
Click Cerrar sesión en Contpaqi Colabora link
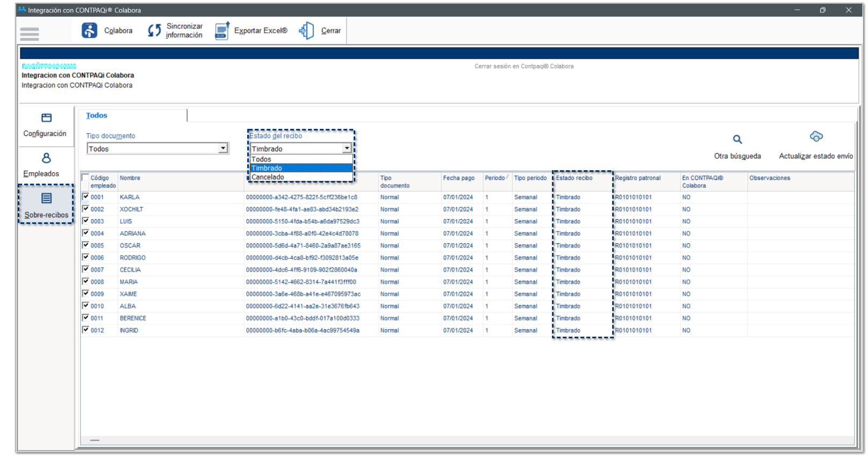click(x=523, y=67)
